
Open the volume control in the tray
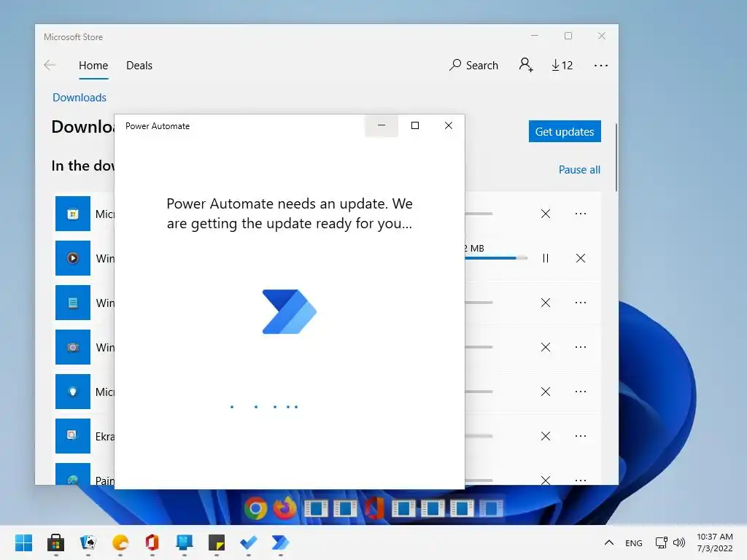point(679,542)
